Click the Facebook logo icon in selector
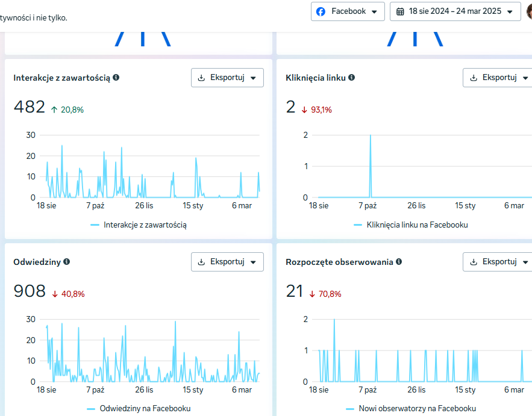Image resolution: width=532 pixels, height=416 pixels. point(321,11)
